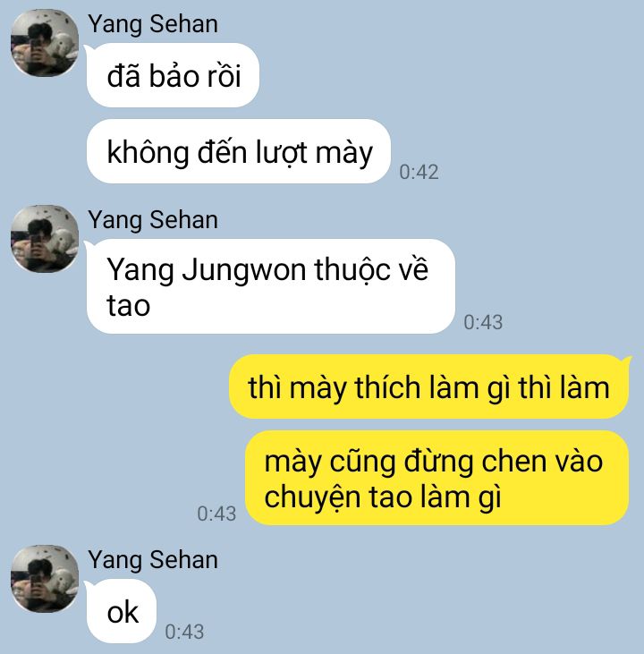Tap the 'Yang Jungwon thuộc về tao' bubble
644x654 pixels.
click(271, 286)
